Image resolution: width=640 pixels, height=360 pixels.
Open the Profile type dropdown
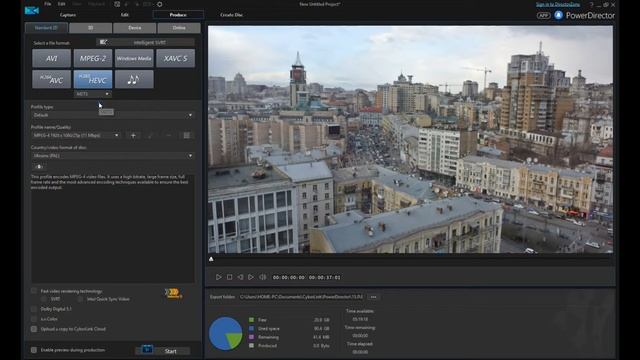113,115
